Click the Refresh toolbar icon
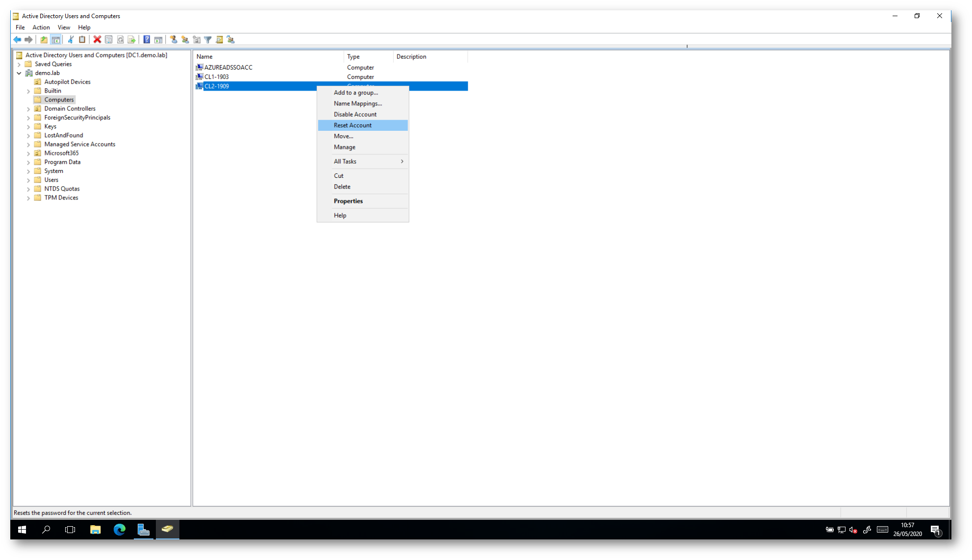 [x=120, y=40]
